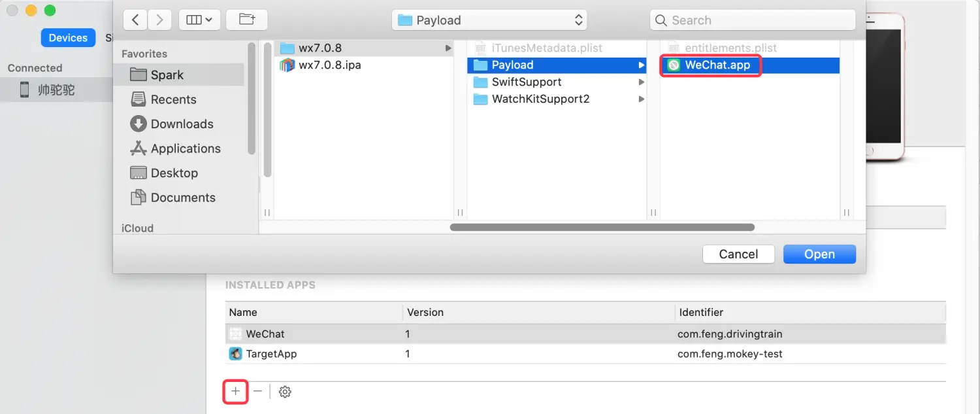
Task: Click the Payload folder icon in list
Action: (481, 65)
